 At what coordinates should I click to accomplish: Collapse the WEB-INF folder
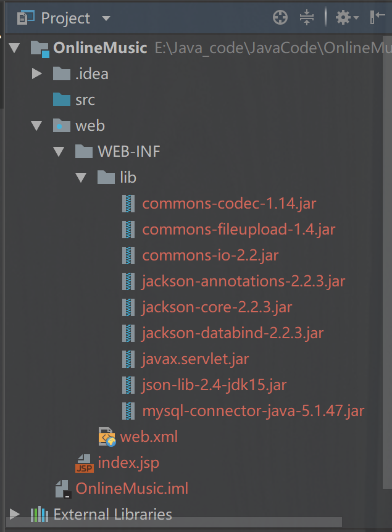click(59, 151)
